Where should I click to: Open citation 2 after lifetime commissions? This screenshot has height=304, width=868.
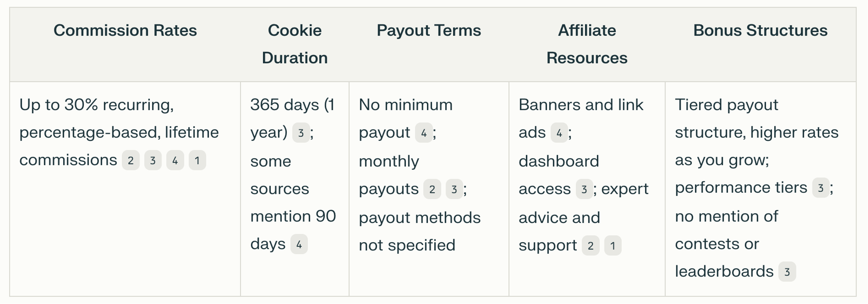click(131, 160)
